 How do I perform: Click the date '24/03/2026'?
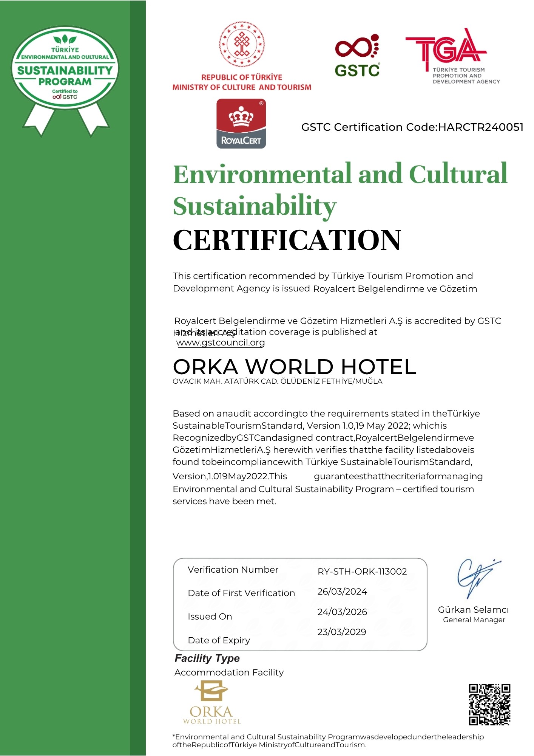point(342,612)
